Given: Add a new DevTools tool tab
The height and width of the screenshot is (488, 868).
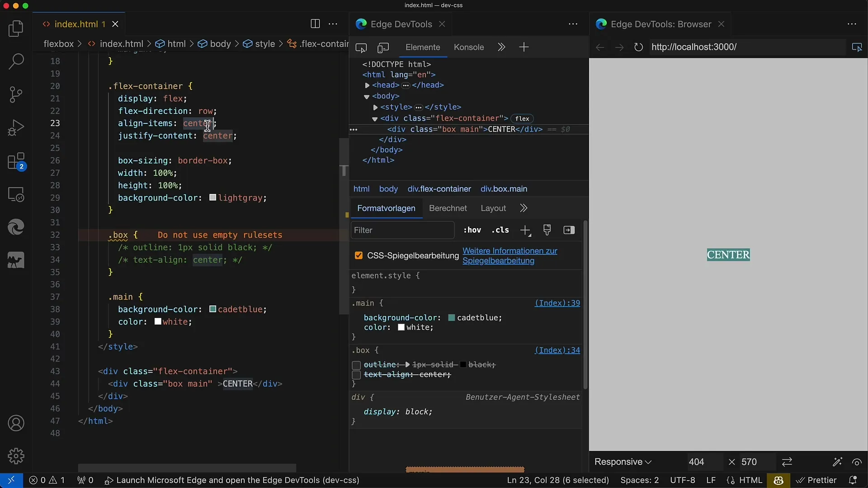Looking at the screenshot, I should point(524,47).
